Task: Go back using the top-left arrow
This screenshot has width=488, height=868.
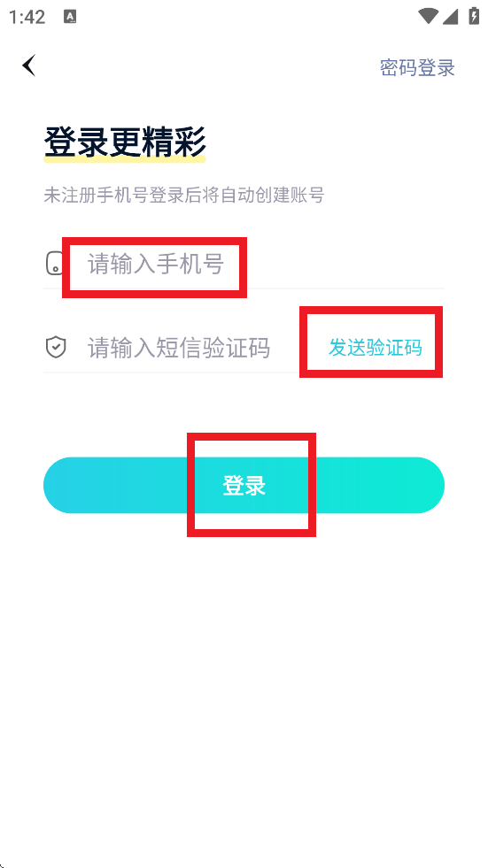Action: pyautogui.click(x=29, y=65)
